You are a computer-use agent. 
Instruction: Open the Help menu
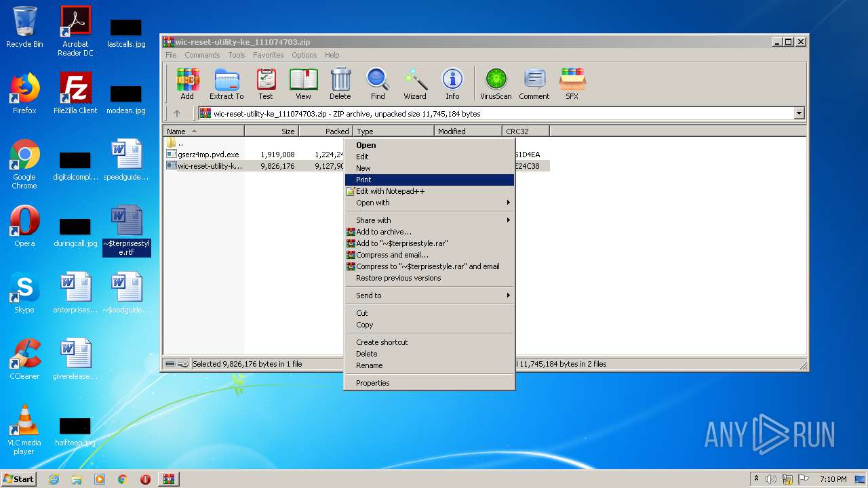(x=332, y=55)
